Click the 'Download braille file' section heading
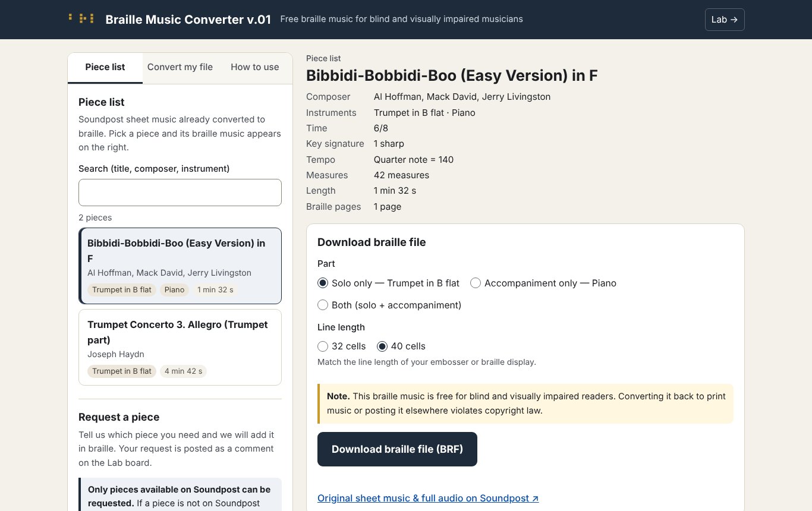 click(372, 242)
